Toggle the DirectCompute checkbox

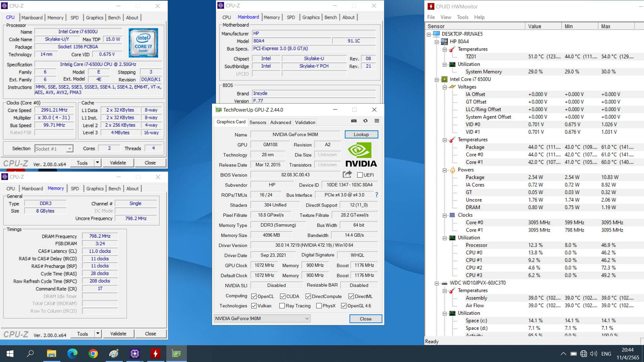(308, 296)
